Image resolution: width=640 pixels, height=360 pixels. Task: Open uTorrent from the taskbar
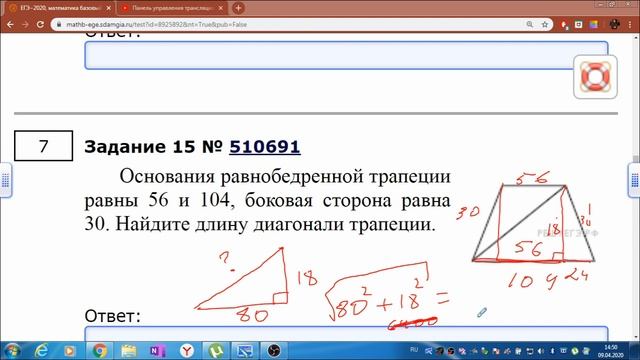(216, 351)
